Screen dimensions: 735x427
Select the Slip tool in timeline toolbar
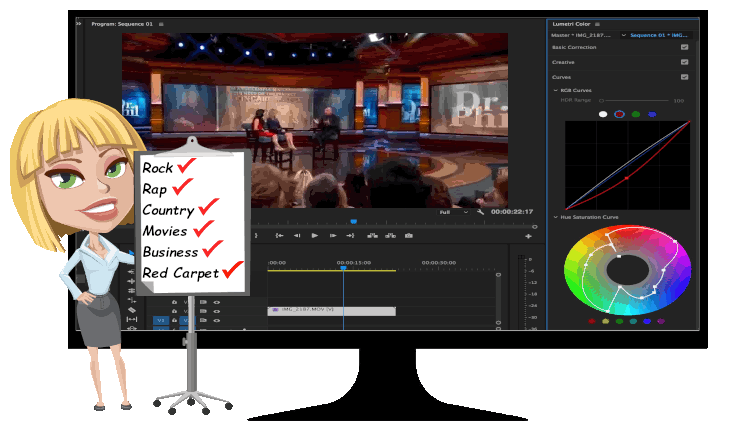pos(132,319)
